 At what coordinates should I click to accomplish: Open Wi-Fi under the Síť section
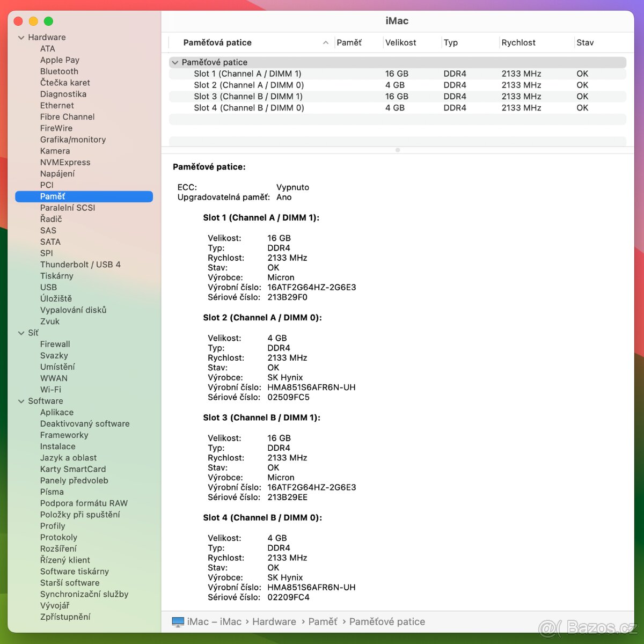tap(51, 389)
